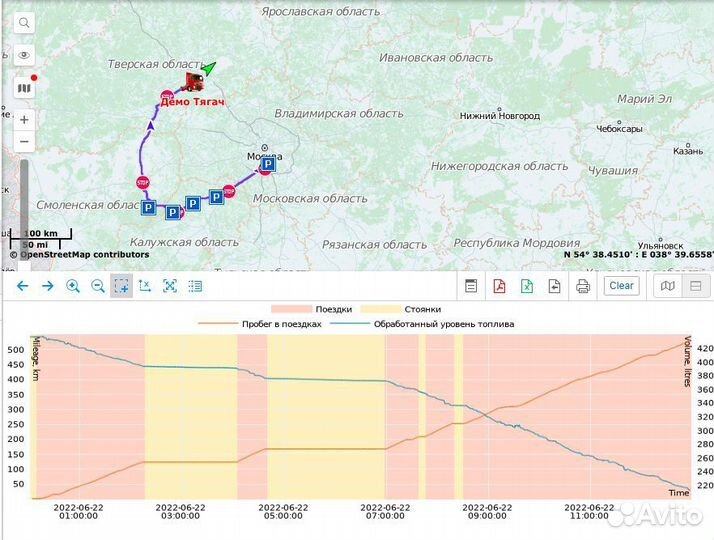The width and height of the screenshot is (714, 540).
Task: Print the report
Action: (x=583, y=286)
